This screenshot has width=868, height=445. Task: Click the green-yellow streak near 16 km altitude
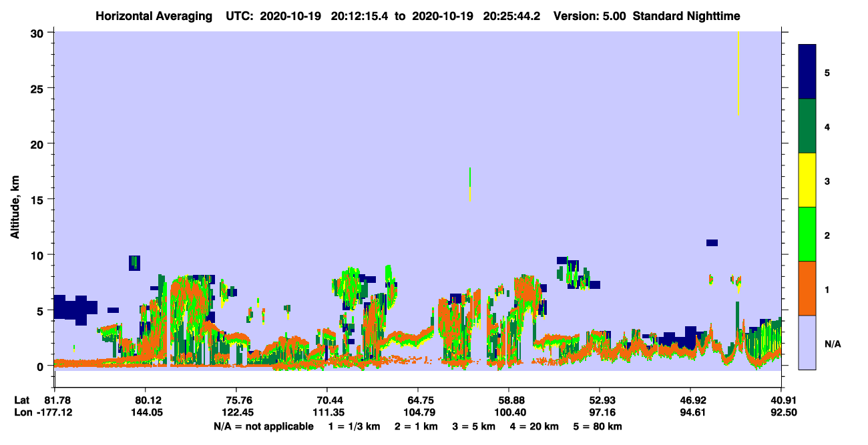470,184
